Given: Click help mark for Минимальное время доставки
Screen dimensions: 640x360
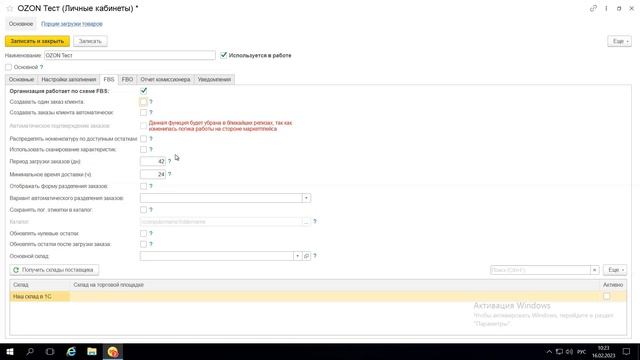Looking at the screenshot, I should tap(169, 174).
